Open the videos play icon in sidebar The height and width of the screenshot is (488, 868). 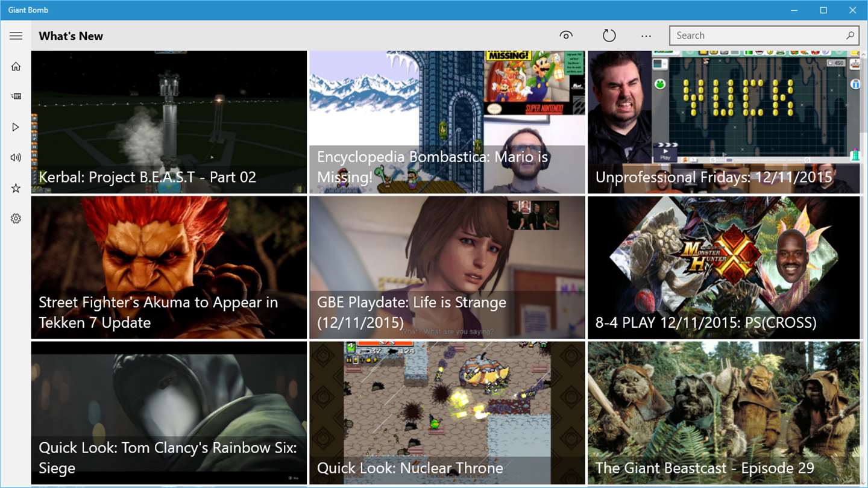16,127
